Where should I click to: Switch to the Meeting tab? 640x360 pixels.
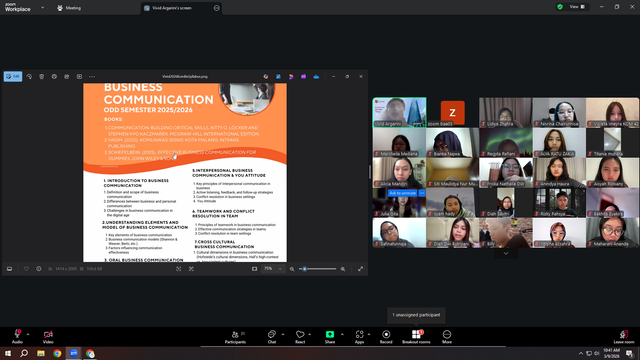tap(69, 8)
